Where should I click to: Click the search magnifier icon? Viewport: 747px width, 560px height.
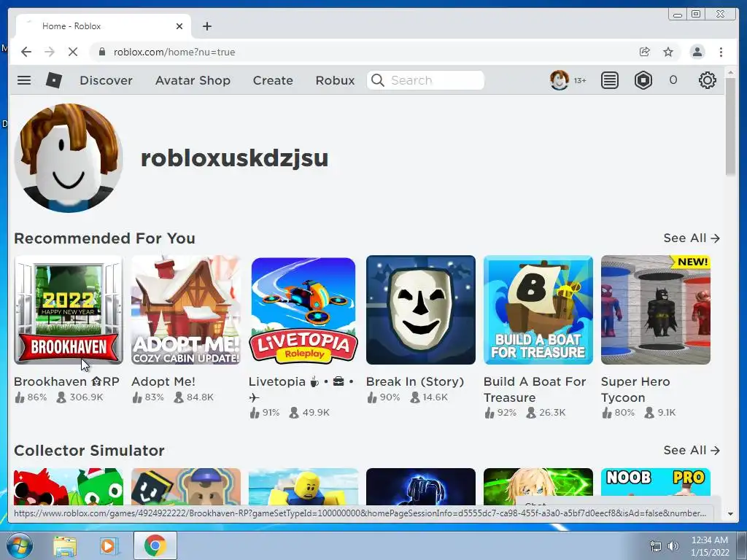pos(377,80)
